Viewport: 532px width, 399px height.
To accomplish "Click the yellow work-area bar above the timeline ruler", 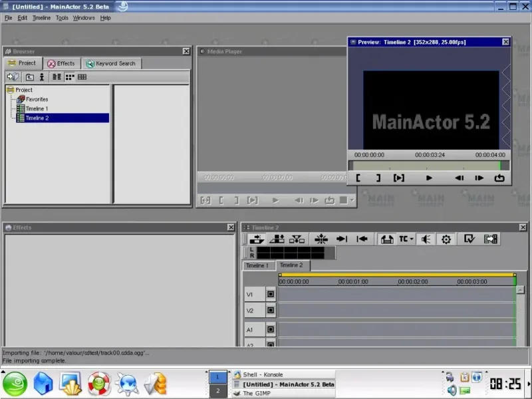I will [x=397, y=275].
